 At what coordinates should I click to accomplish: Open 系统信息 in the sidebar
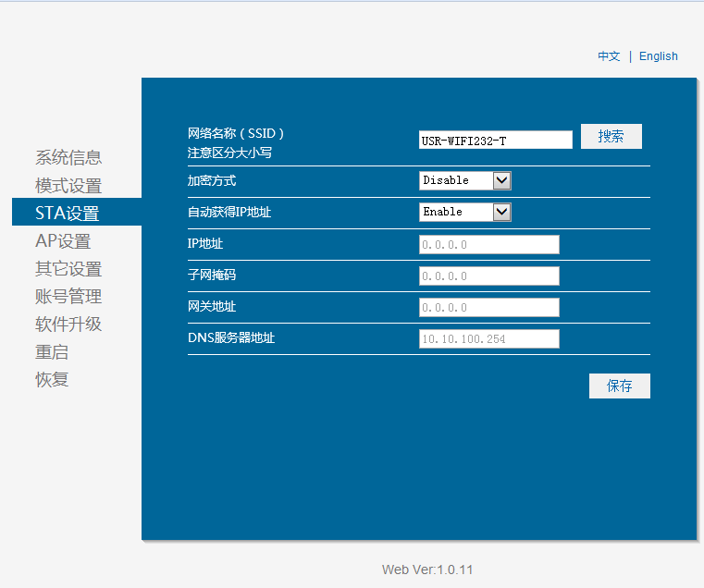click(x=68, y=158)
